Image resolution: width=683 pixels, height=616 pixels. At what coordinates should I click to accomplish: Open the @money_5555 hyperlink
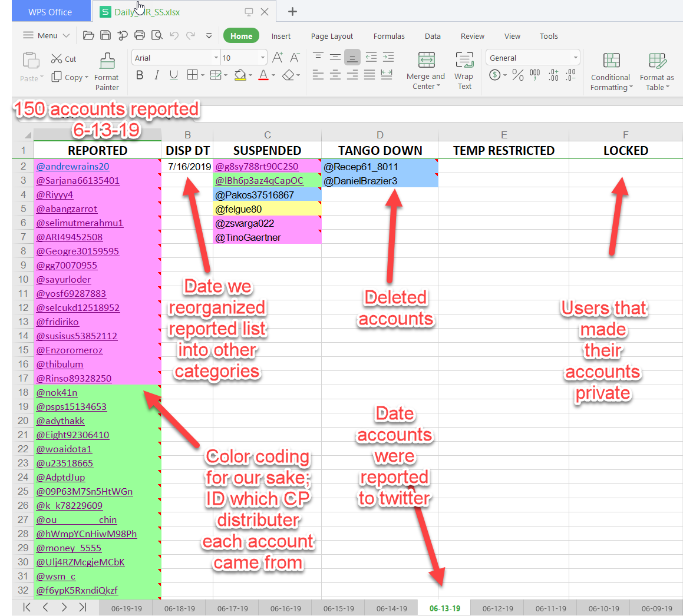coord(69,548)
